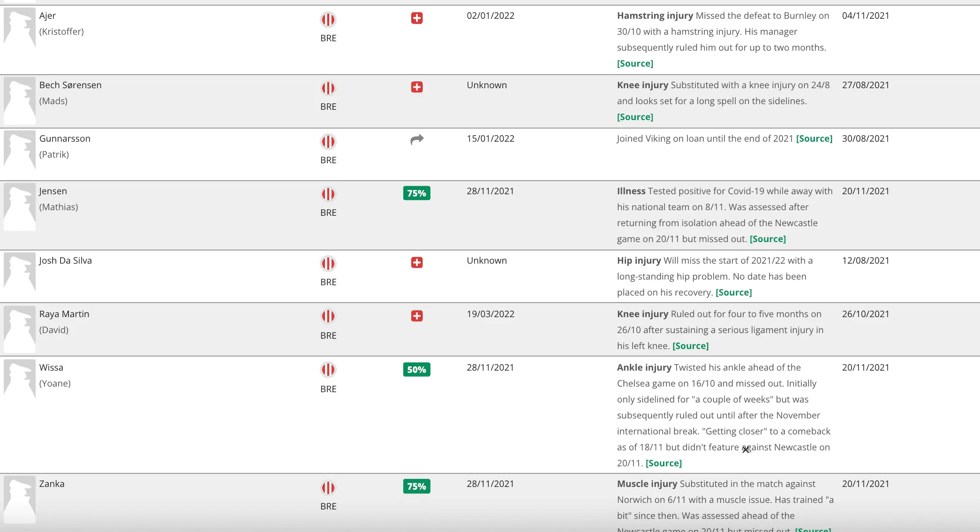The image size is (980, 532).
Task: Click Kristoffer Ajer's player silhouette thumbnail
Action: tap(20, 27)
